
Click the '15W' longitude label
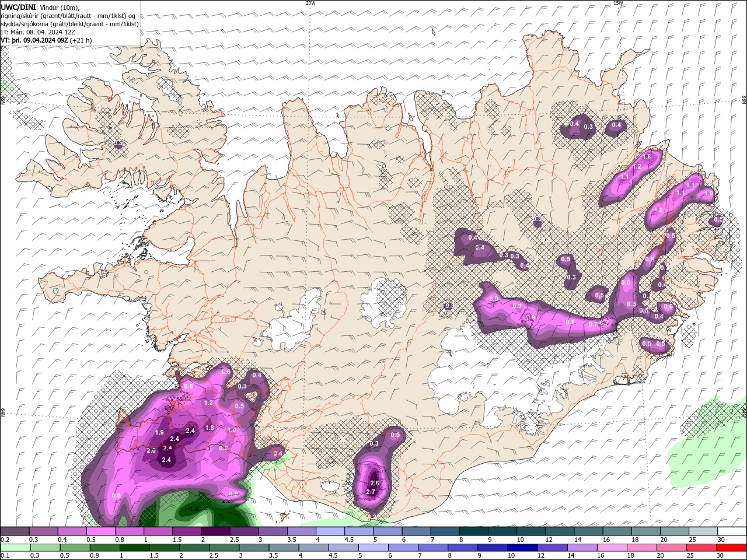pos(618,3)
